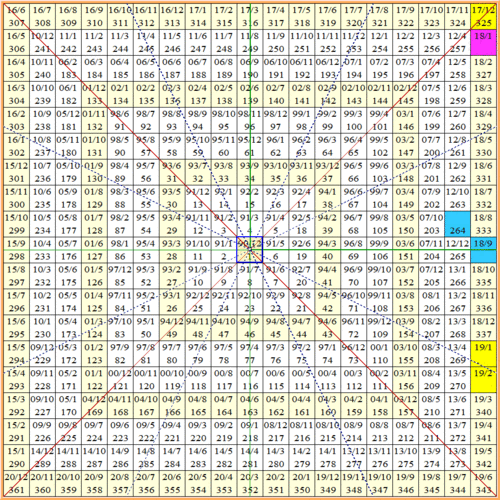The width and height of the screenshot is (500, 500).
Task: Select cell 91/9 numbered 10
Action: [198, 276]
